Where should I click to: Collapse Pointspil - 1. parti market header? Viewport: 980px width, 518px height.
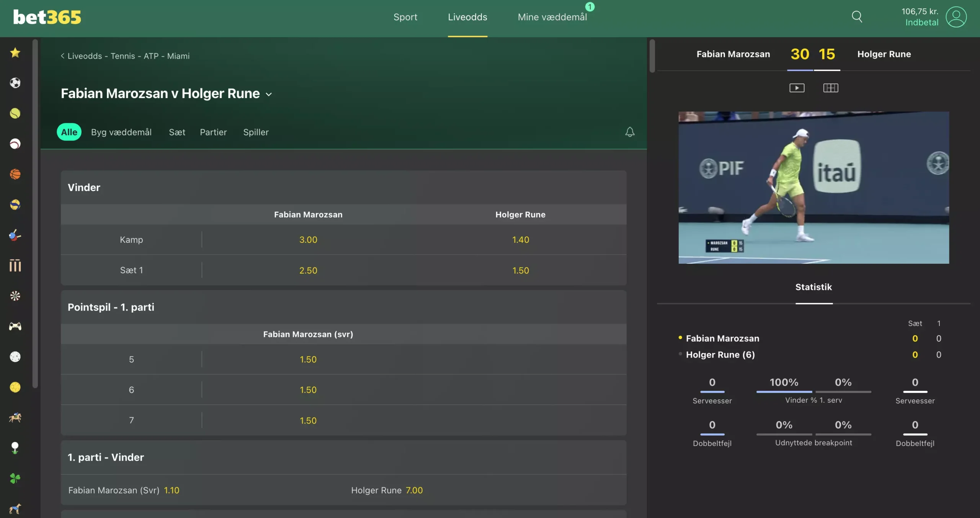pos(343,307)
